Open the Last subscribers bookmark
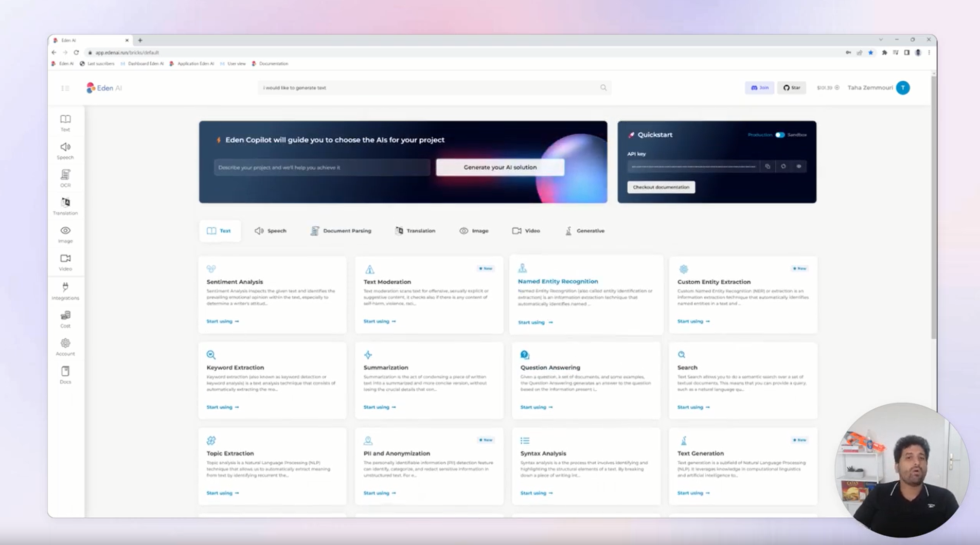Image resolution: width=980 pixels, height=545 pixels. coord(97,64)
